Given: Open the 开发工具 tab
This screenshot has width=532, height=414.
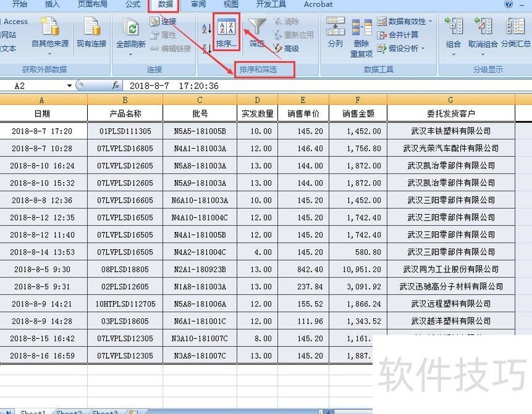Looking at the screenshot, I should (x=271, y=5).
